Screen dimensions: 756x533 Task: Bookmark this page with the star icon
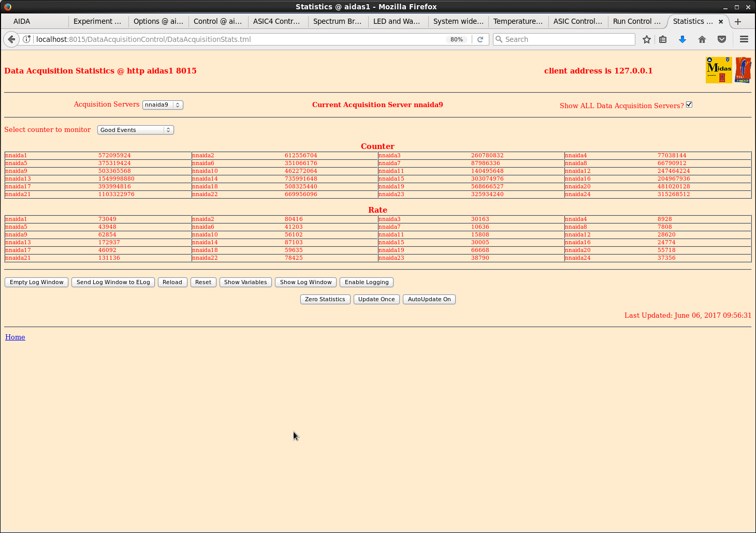coord(646,39)
